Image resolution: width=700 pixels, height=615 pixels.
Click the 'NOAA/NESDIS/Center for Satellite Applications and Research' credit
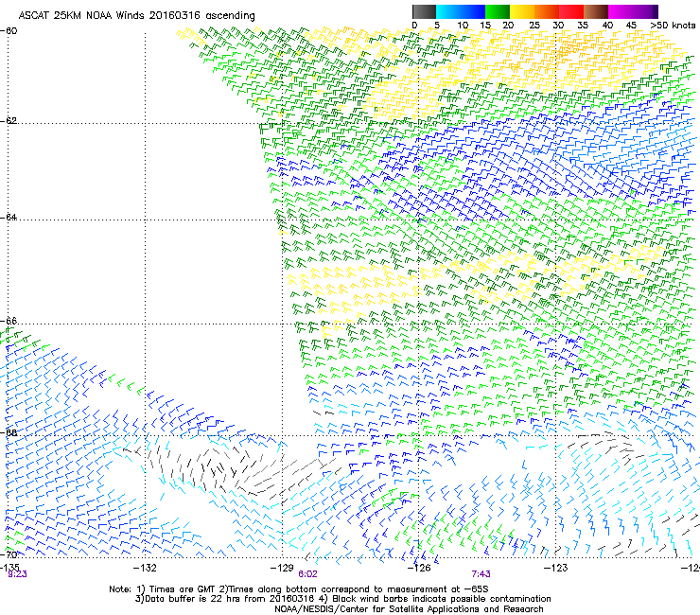point(409,609)
